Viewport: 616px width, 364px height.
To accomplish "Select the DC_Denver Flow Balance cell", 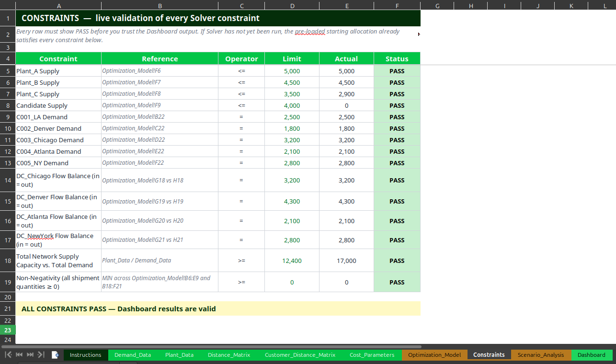I will [x=58, y=201].
